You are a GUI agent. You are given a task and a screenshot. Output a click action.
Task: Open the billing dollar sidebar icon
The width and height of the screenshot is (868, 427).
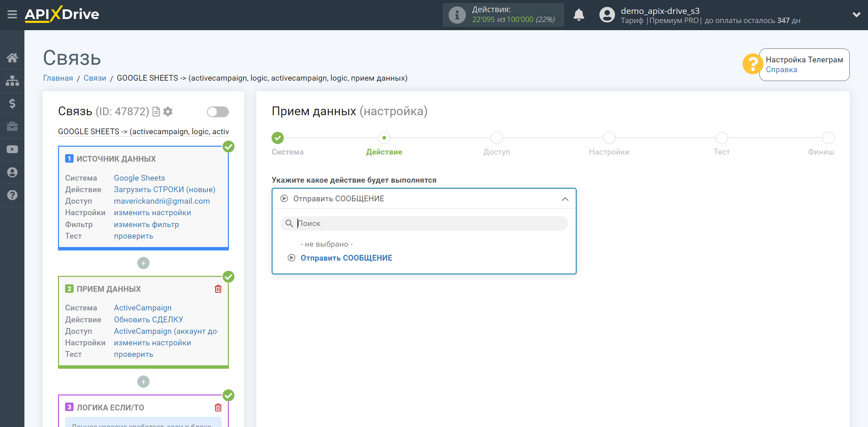[12, 103]
